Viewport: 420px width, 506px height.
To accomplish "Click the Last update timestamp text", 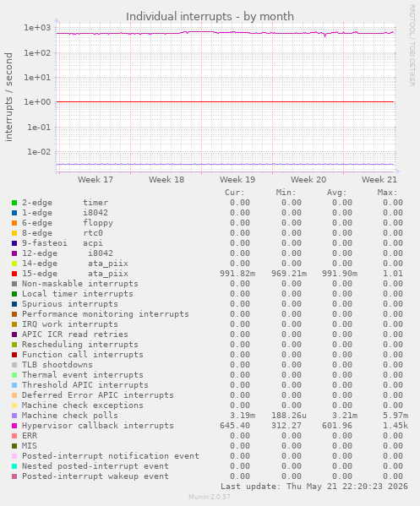I will [314, 487].
